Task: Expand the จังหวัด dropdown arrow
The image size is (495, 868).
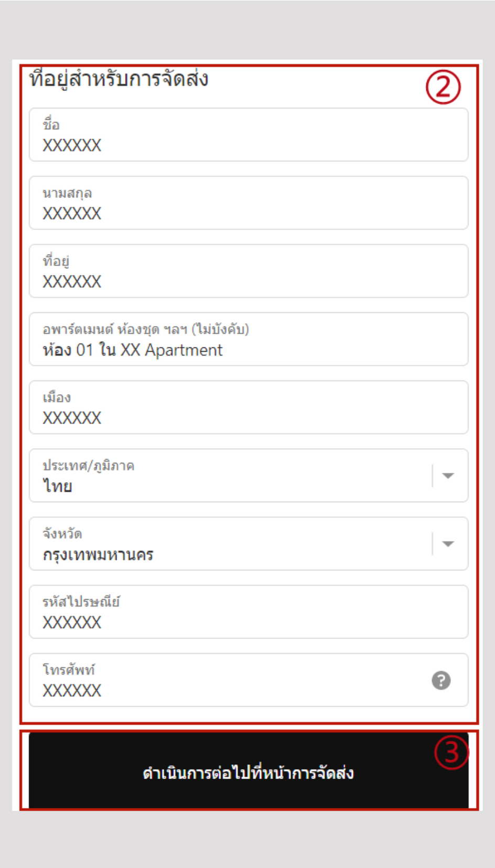Action: point(448,544)
